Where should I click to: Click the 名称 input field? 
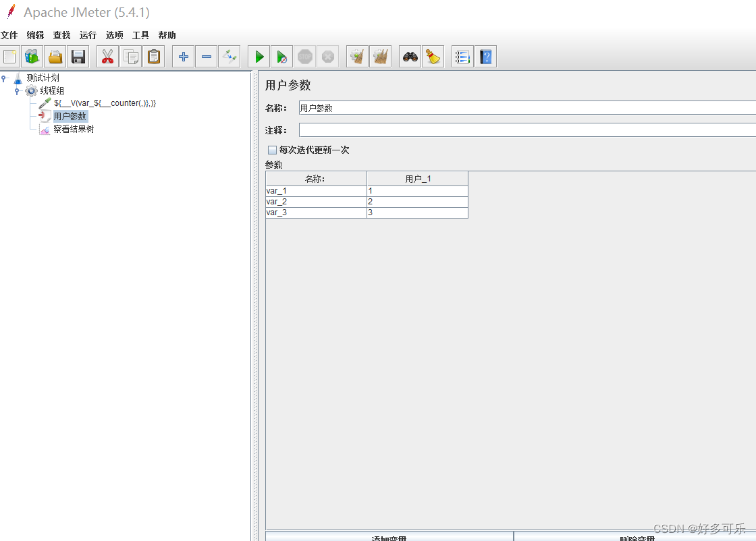527,108
